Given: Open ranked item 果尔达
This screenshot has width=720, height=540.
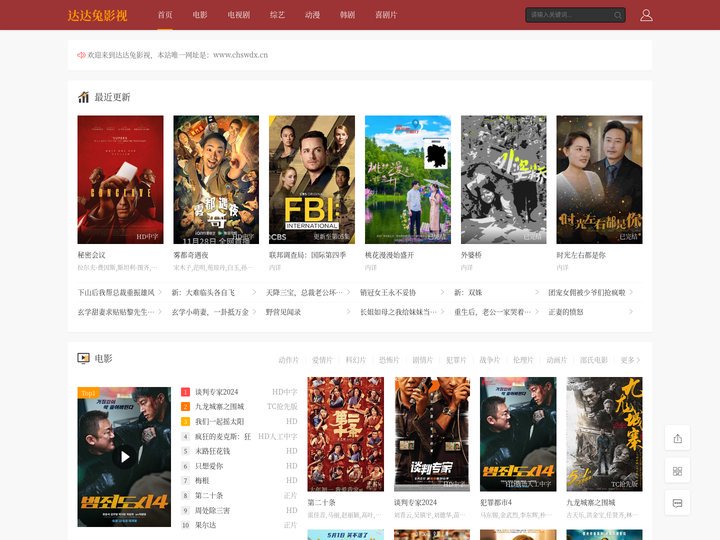Looking at the screenshot, I should pyautogui.click(x=206, y=525).
